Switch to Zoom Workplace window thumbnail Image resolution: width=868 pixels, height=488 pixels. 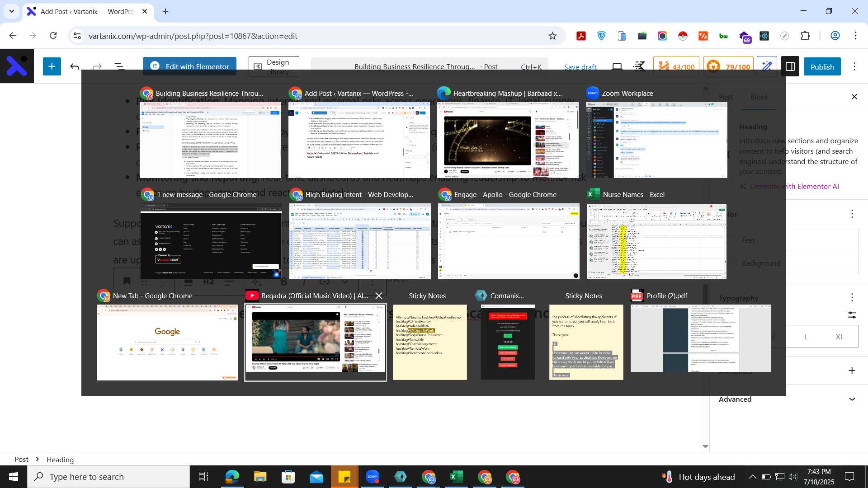pos(656,140)
